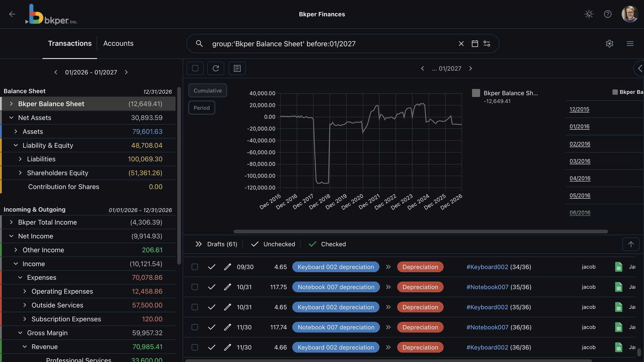Expand the Bkper Balance Sheet group

pyautogui.click(x=11, y=104)
